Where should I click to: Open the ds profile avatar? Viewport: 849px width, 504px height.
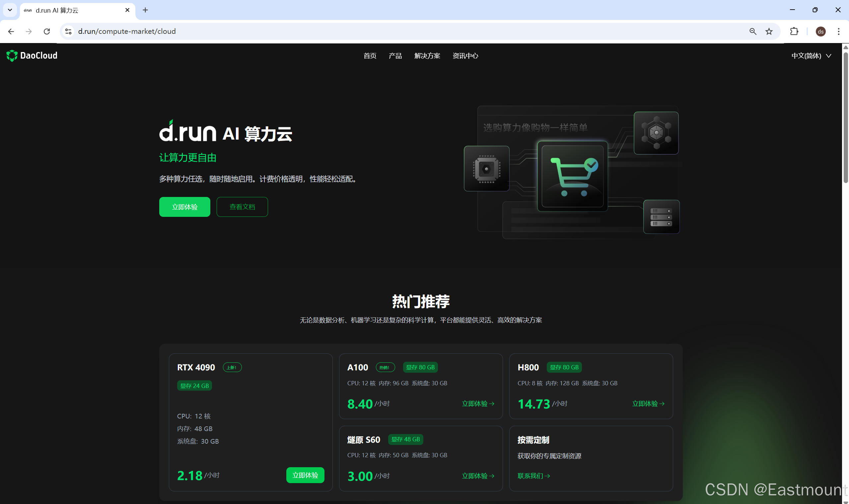pos(820,31)
